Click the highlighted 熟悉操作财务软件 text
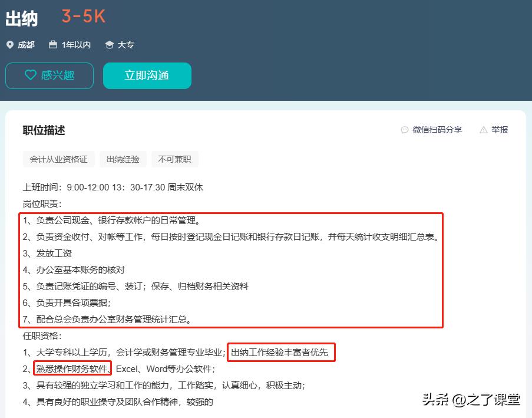 [x=73, y=368]
